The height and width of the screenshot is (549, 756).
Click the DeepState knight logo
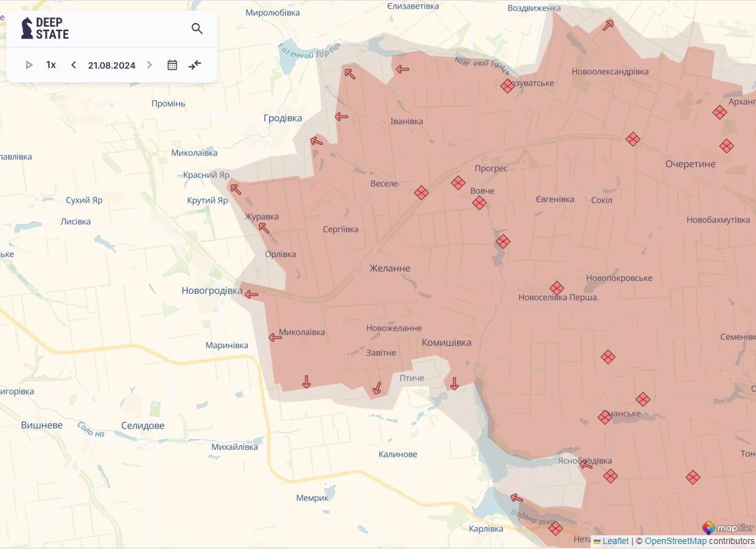point(27,28)
